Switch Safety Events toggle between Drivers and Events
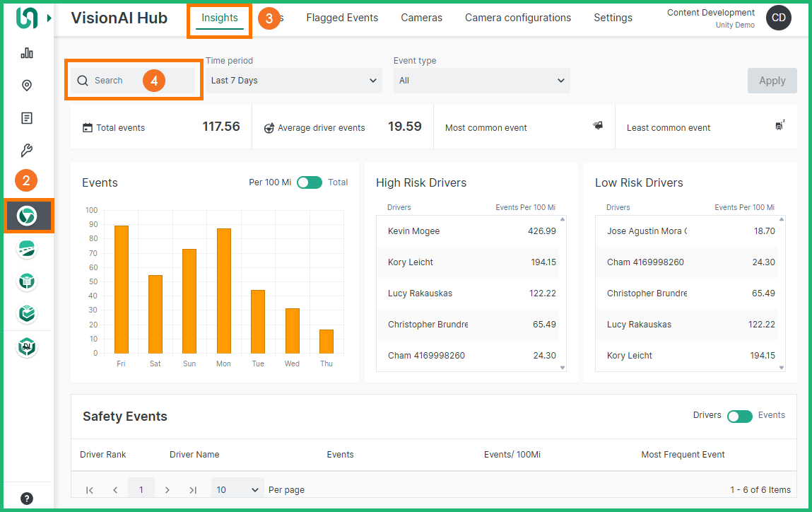The width and height of the screenshot is (812, 512). point(739,416)
